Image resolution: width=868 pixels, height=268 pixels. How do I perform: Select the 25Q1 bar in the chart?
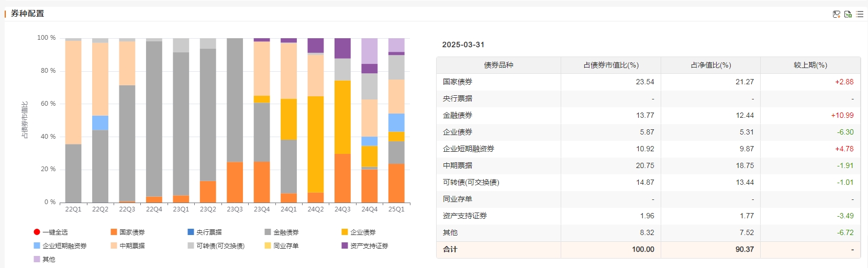pyautogui.click(x=396, y=120)
